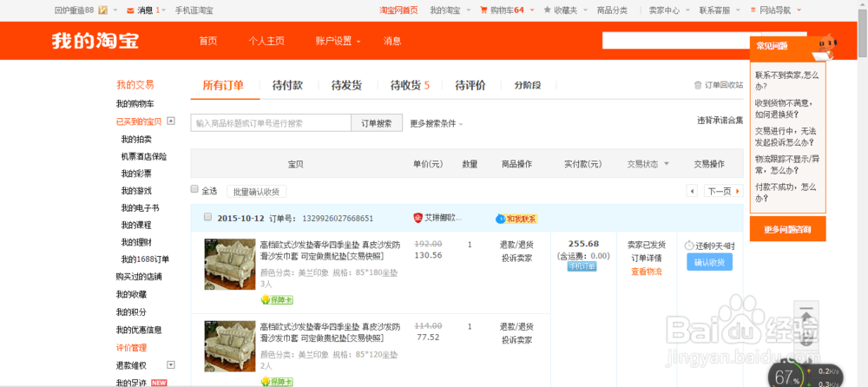Switch to the 待评价 tab
The height and width of the screenshot is (387, 868).
pyautogui.click(x=470, y=85)
